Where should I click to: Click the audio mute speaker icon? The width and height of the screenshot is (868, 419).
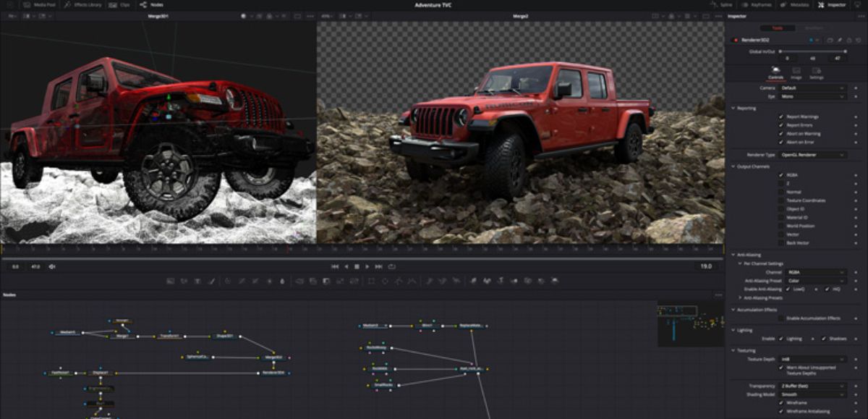pos(52,266)
